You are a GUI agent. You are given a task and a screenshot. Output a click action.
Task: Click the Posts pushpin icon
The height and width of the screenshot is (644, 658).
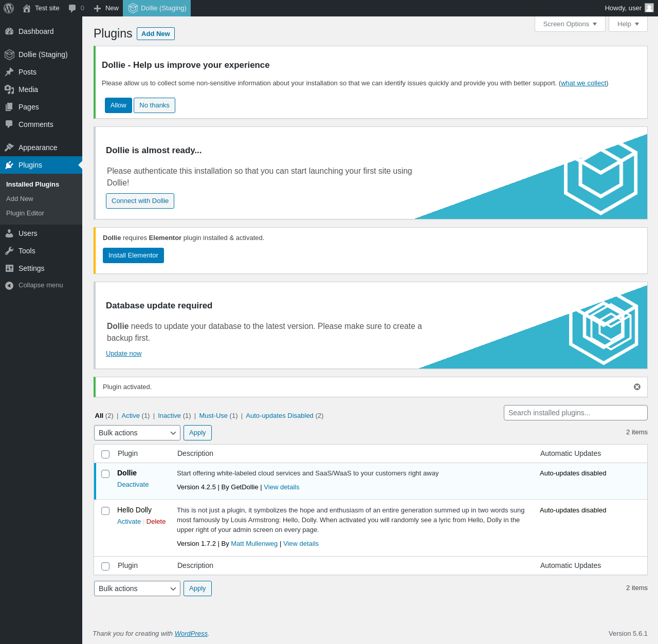[9, 72]
